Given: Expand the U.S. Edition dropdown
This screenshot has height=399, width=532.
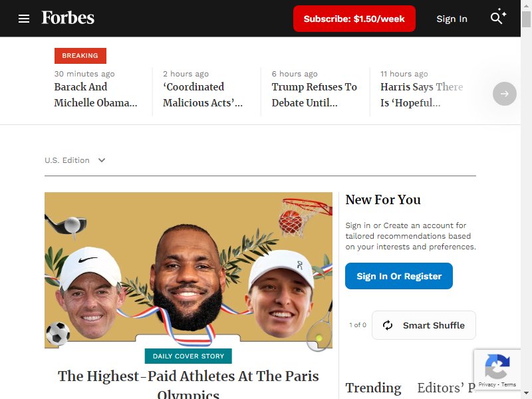Looking at the screenshot, I should (75, 160).
